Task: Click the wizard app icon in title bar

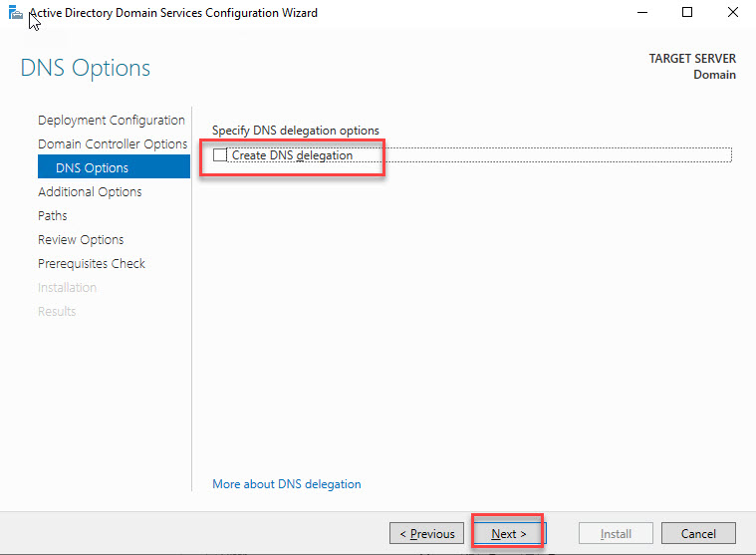Action: pyautogui.click(x=15, y=13)
